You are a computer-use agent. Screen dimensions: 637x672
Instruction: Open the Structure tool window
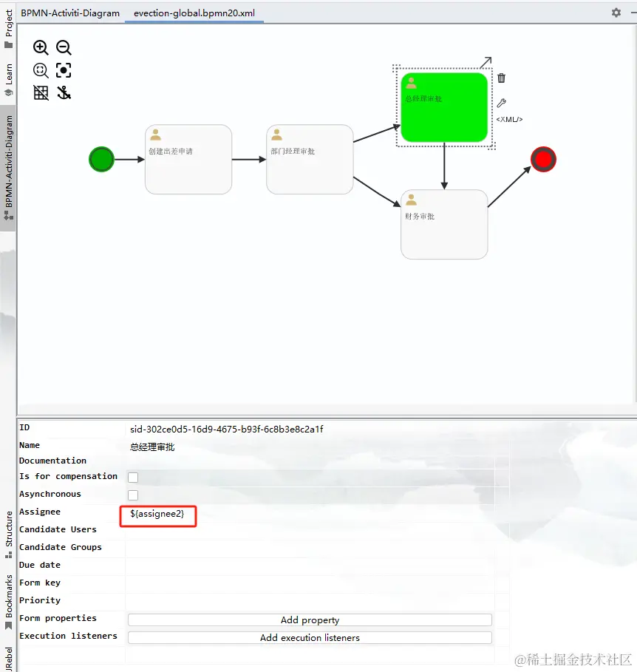point(9,534)
